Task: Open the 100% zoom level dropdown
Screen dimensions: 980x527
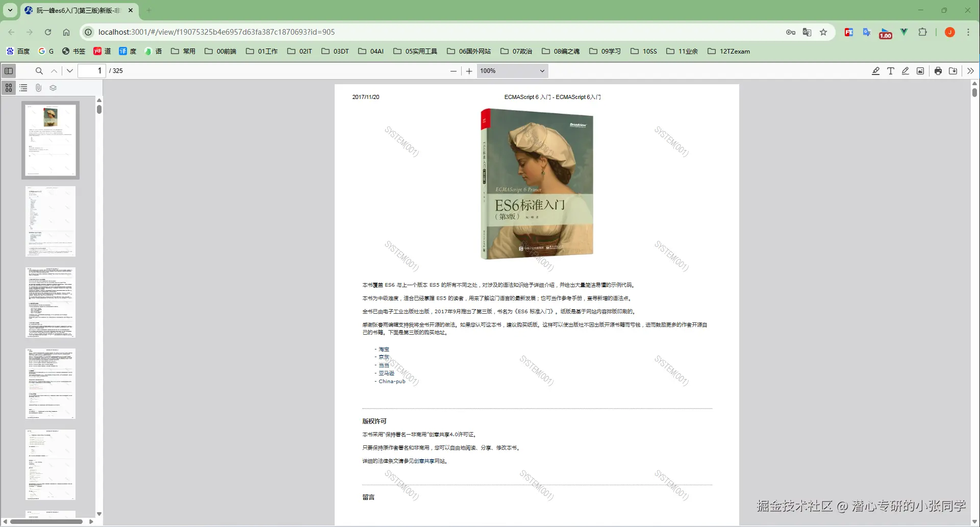Action: [x=512, y=71]
